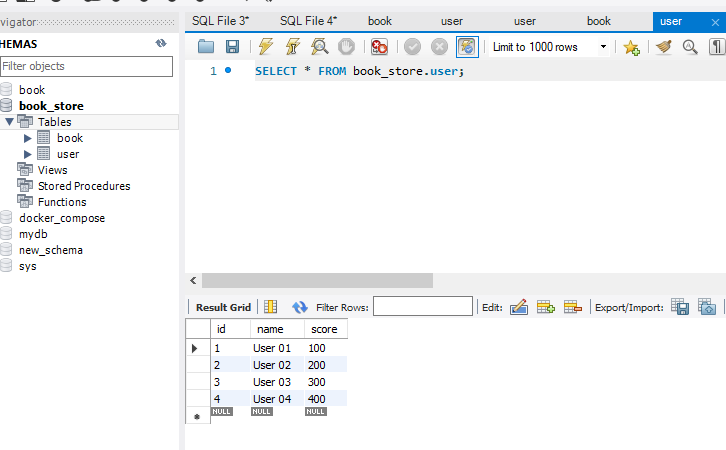The width and height of the screenshot is (726, 450).
Task: Select Stored Procedures tree item
Action: (84, 186)
